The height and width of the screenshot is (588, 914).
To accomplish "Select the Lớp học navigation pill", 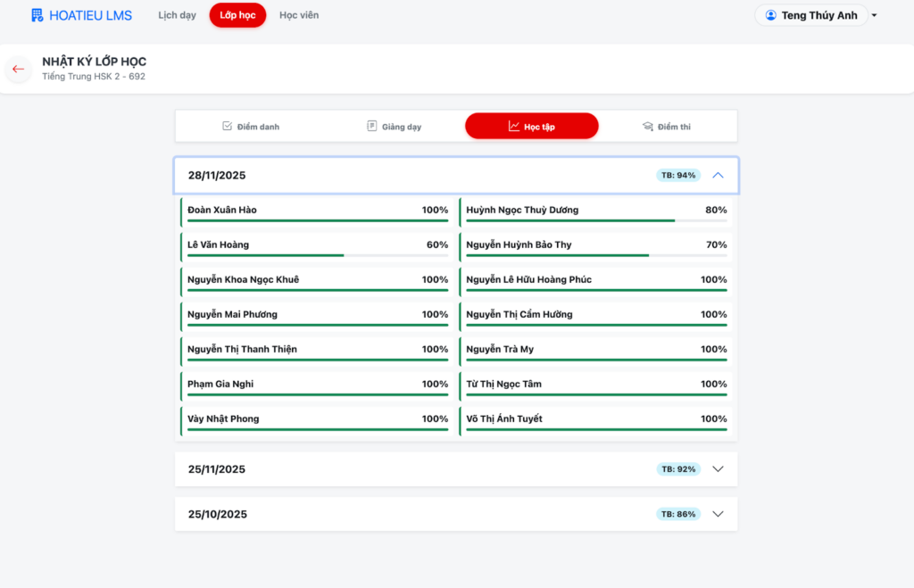I will pyautogui.click(x=237, y=15).
